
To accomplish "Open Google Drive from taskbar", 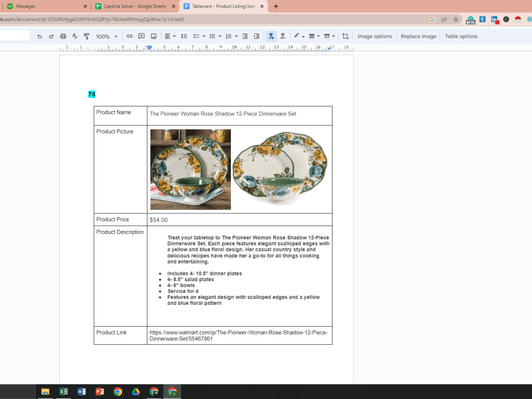I will 136,392.
